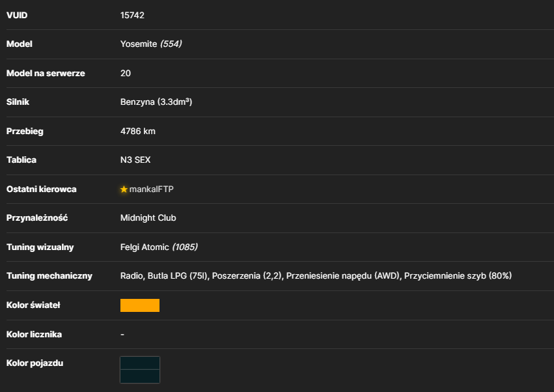
Task: Click the gold star next to mankalFTP
Action: (x=124, y=189)
